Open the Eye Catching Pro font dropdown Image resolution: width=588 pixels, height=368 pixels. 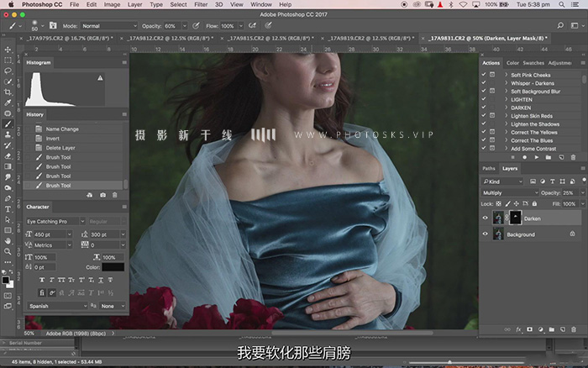tap(55, 221)
